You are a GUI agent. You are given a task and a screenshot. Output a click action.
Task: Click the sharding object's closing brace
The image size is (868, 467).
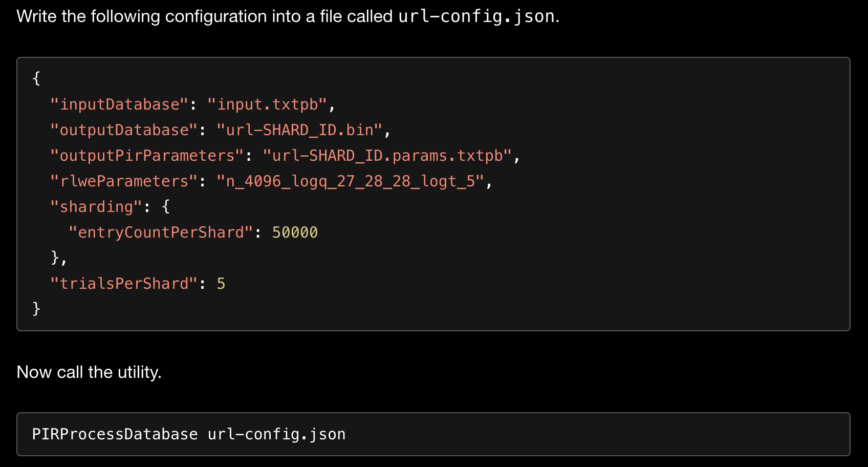[55, 258]
